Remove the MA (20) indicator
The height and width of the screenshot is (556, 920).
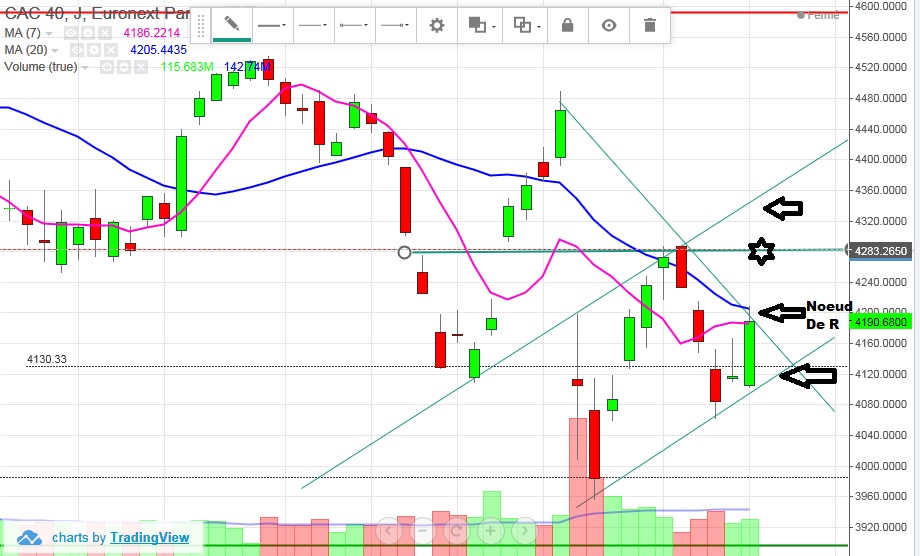click(110, 50)
